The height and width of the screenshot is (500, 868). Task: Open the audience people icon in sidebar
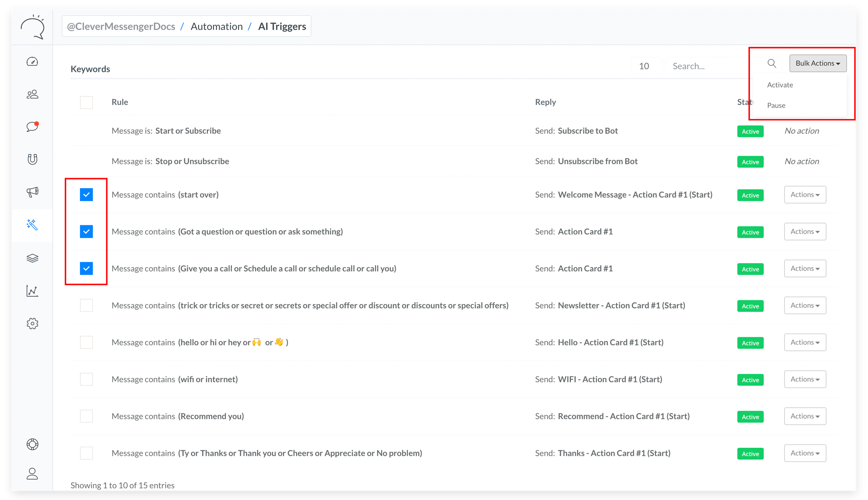click(x=32, y=94)
